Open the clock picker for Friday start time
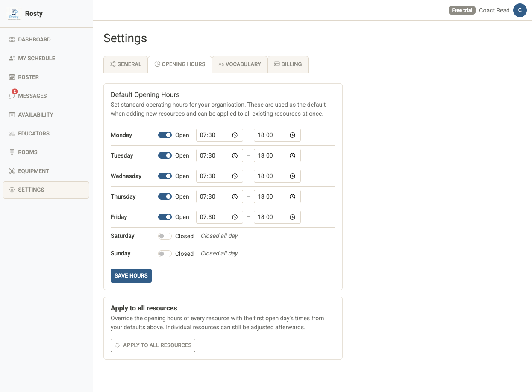 (235, 217)
